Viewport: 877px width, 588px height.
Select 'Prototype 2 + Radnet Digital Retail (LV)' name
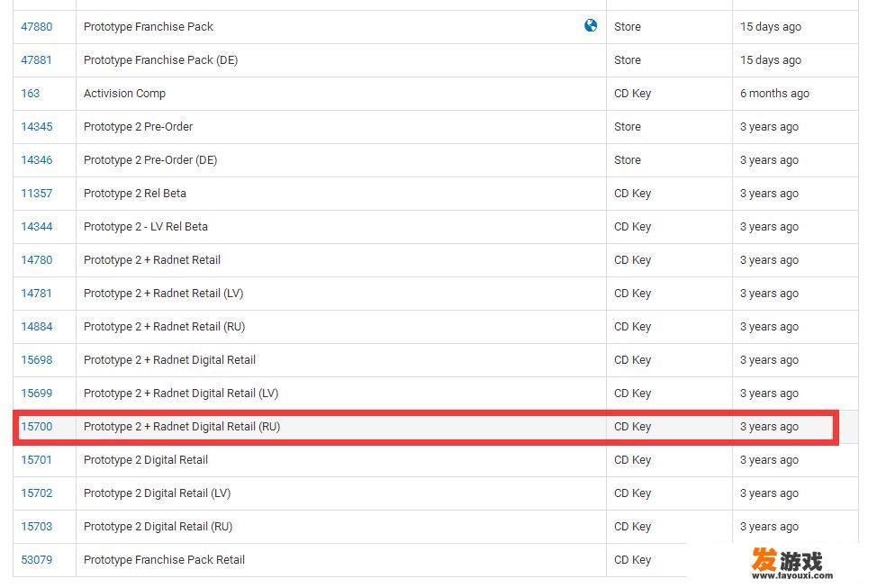point(181,394)
